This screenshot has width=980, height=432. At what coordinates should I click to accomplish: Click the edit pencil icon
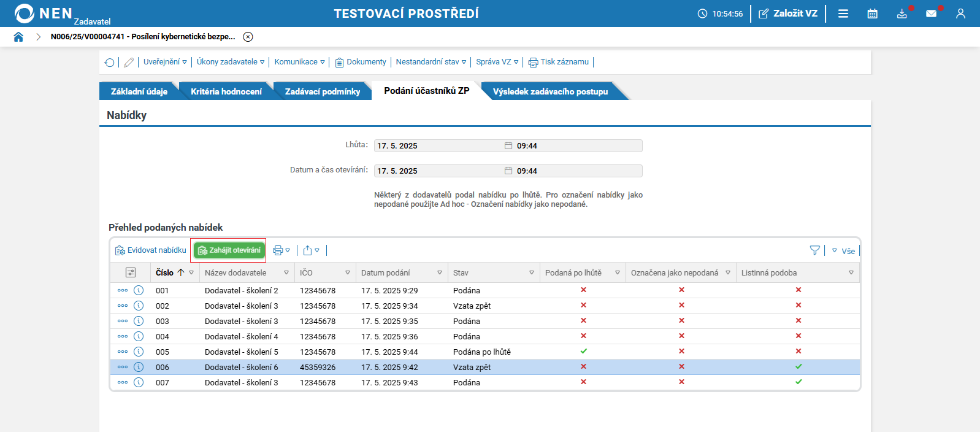129,62
